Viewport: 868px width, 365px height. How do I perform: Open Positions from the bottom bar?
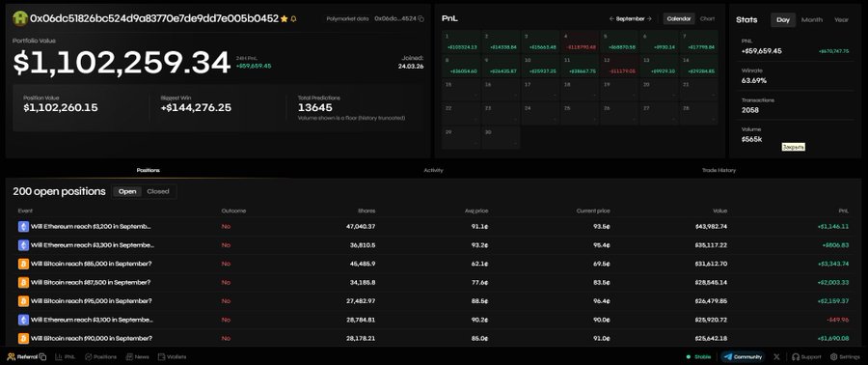(100, 356)
